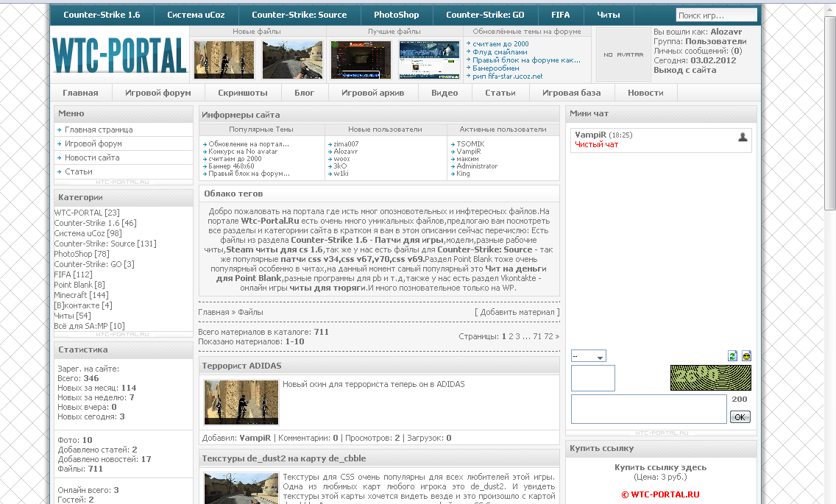
Task: Open the first Новые файлы thumbnail
Action: (224, 60)
